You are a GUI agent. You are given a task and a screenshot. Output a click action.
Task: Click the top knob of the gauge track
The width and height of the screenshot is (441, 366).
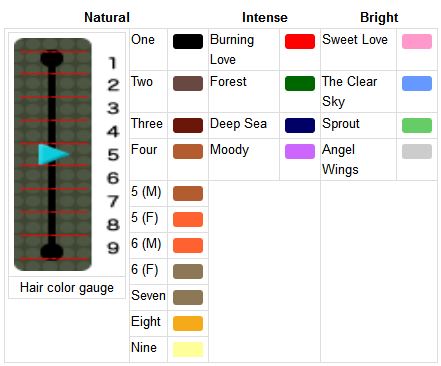pyautogui.click(x=52, y=58)
